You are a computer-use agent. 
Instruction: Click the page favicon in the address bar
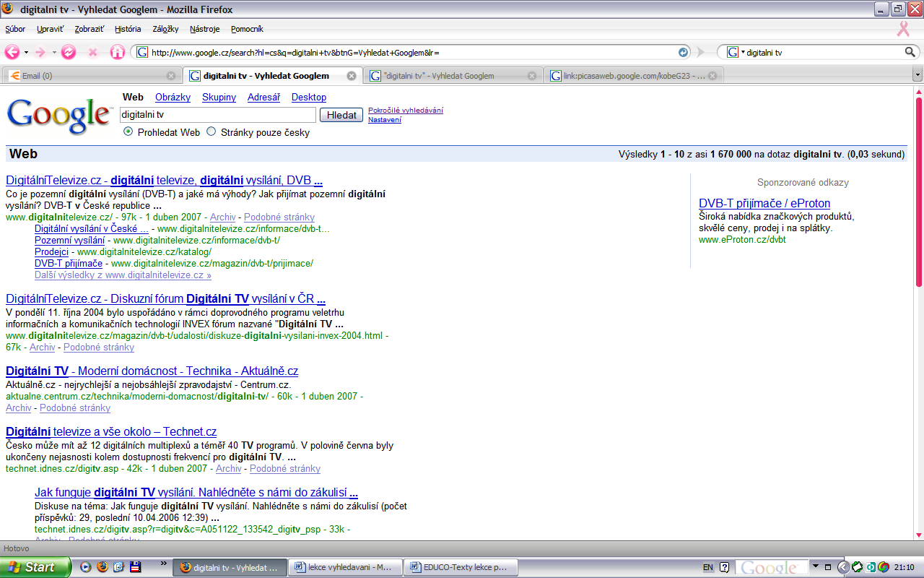pos(142,53)
